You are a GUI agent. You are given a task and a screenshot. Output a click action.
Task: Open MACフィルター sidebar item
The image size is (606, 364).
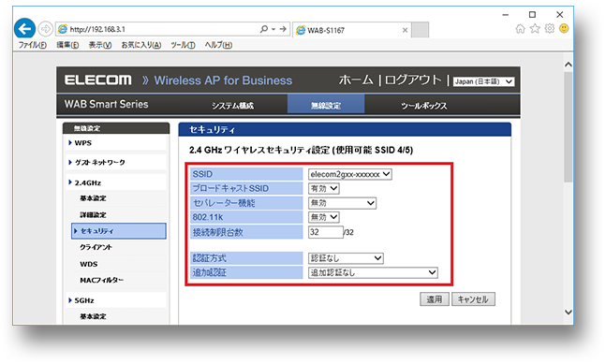pyautogui.click(x=102, y=280)
